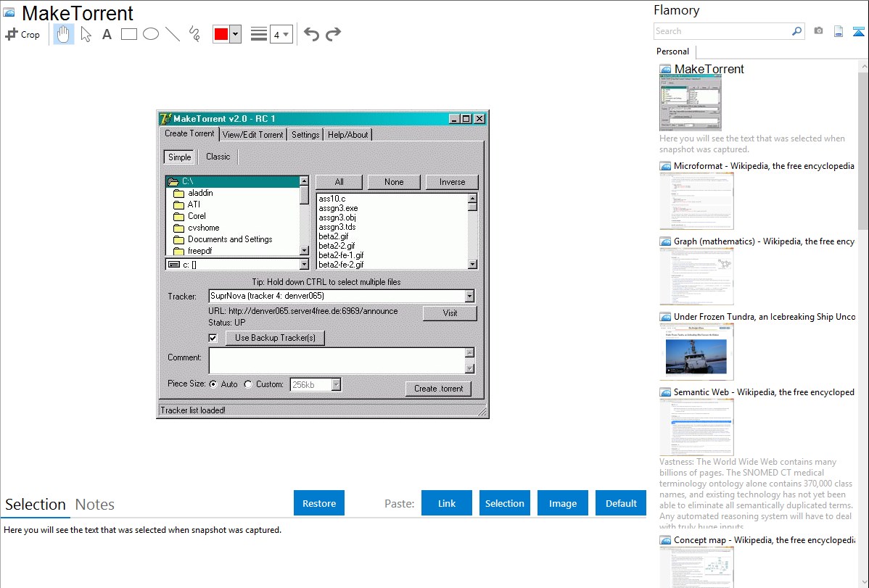Open the Under Frozen Tundra thumbnail
Screen dimensions: 869x588
(696, 352)
